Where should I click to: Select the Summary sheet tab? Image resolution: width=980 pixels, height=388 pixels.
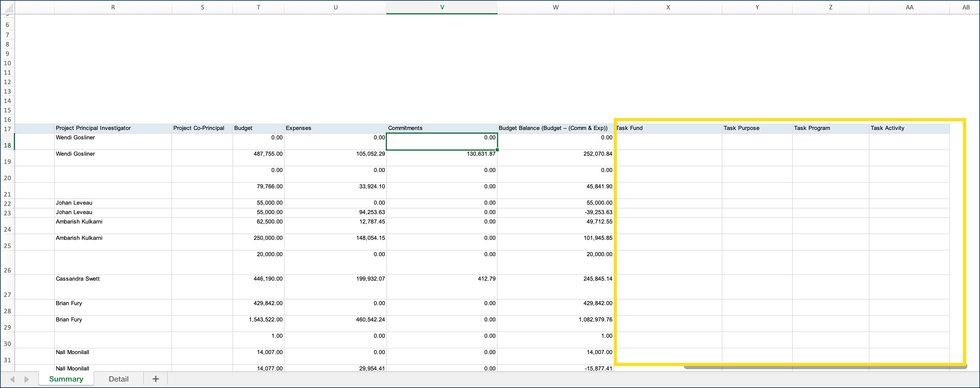click(x=66, y=379)
